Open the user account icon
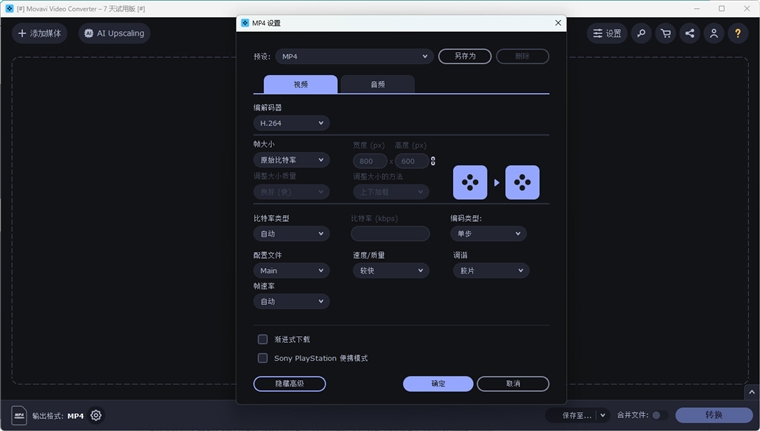Viewport: 760px width, 431px height. coord(714,33)
